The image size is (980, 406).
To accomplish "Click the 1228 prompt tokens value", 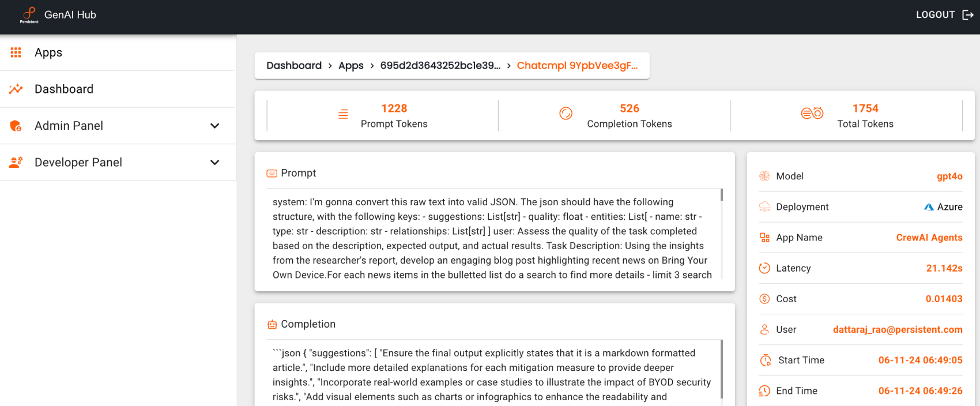I will pyautogui.click(x=394, y=108).
